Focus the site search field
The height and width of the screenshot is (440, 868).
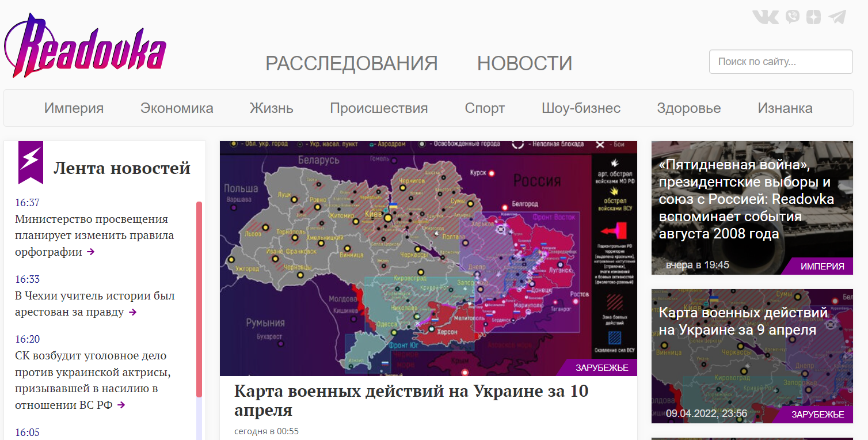781,62
